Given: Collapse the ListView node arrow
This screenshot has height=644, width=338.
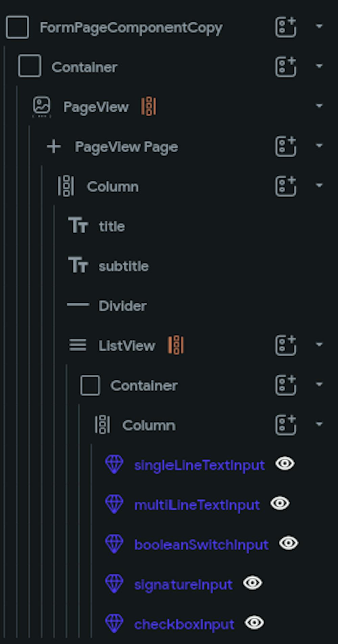Looking at the screenshot, I should coord(319,345).
